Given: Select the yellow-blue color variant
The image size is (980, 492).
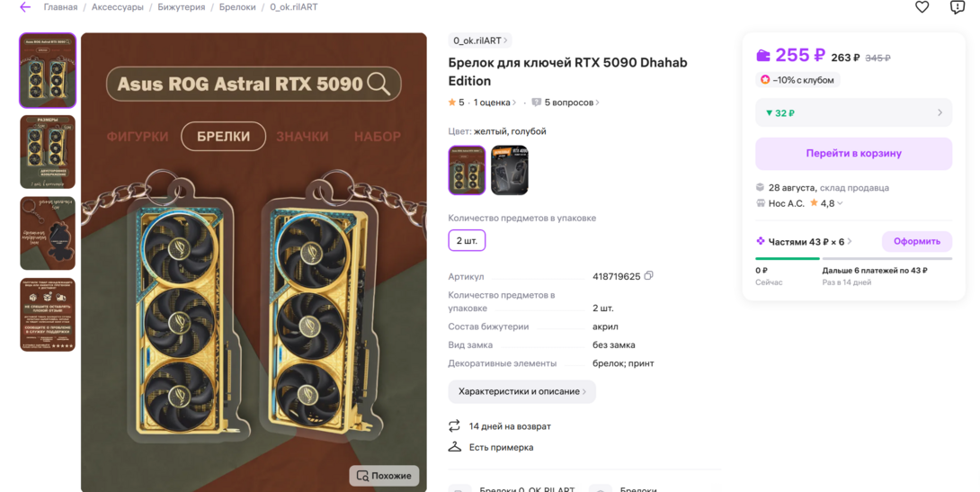Looking at the screenshot, I should click(467, 170).
